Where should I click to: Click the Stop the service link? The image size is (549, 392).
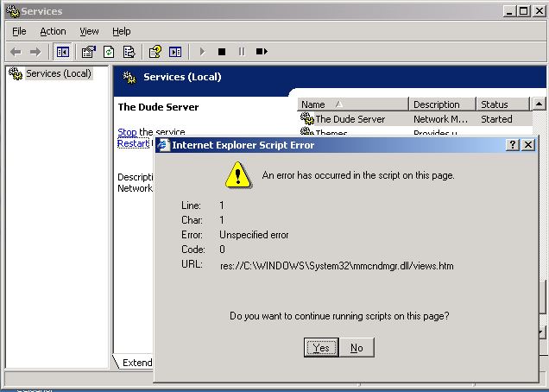pos(127,132)
